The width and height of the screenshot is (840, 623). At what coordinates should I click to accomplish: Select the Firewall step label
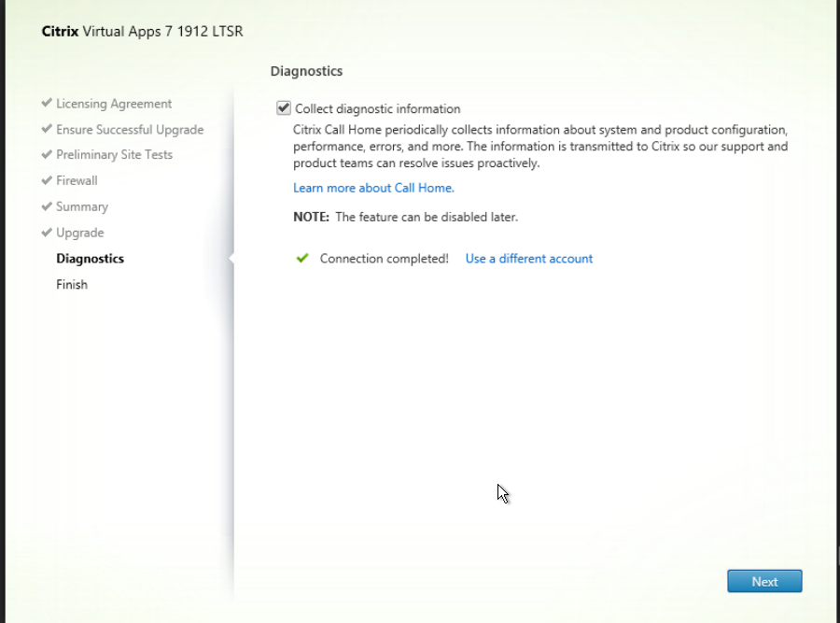pos(77,180)
